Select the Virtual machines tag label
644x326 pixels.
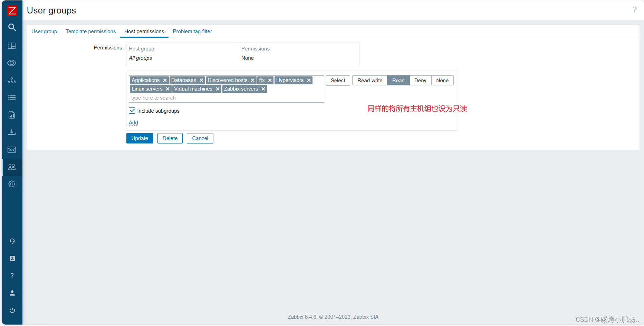pyautogui.click(x=193, y=89)
